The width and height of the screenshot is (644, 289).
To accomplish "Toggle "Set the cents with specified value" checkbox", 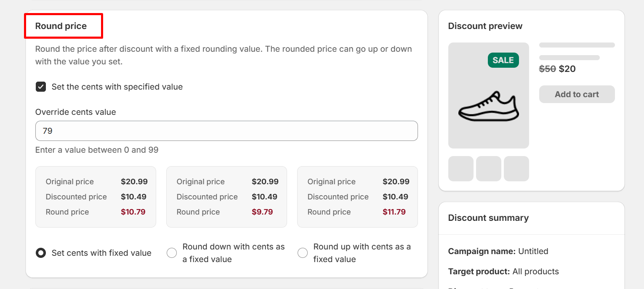I will tap(41, 87).
